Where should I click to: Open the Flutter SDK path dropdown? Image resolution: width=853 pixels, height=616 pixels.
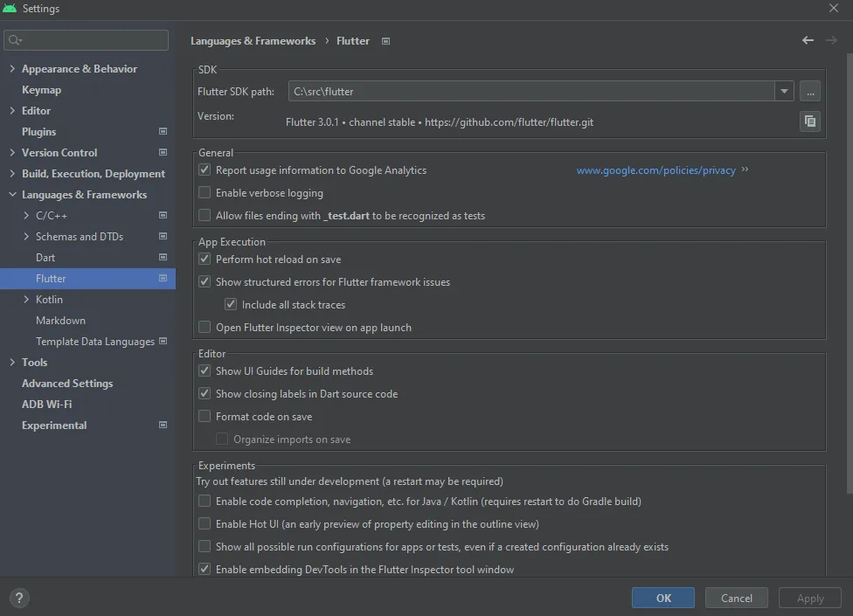coord(783,91)
